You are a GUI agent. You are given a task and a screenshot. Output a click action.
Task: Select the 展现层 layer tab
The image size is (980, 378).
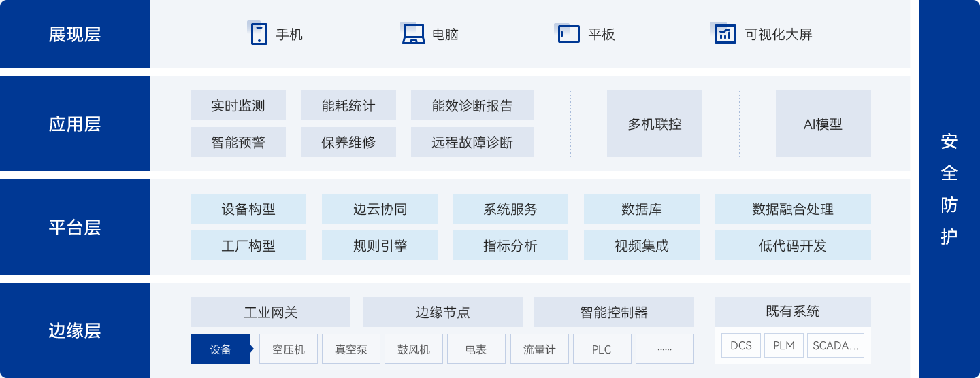click(75, 35)
